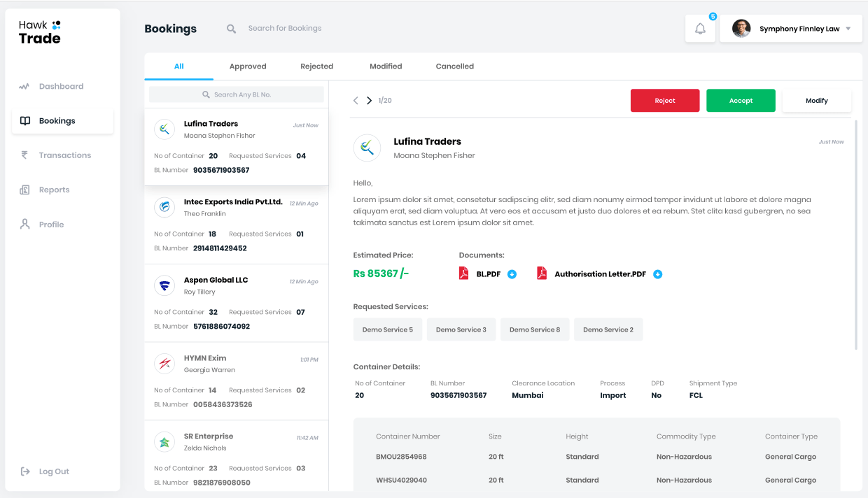Expand the Symphony Finnley Law account dropdown

[848, 29]
